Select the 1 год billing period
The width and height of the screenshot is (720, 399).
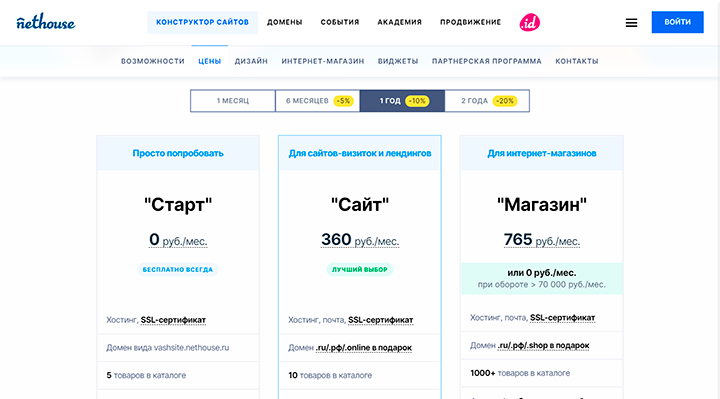pos(402,101)
